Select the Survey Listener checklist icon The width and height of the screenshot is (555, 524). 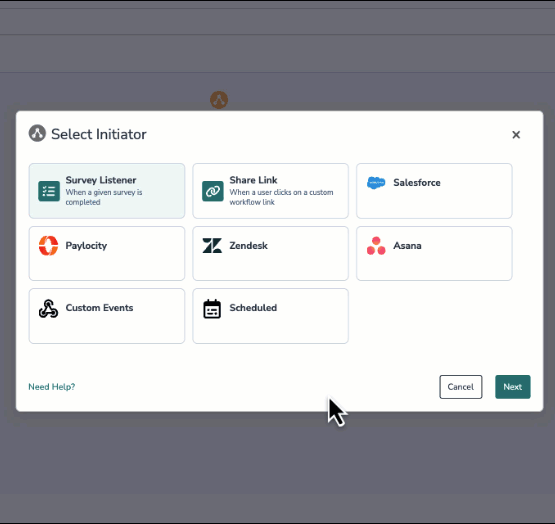click(x=49, y=191)
